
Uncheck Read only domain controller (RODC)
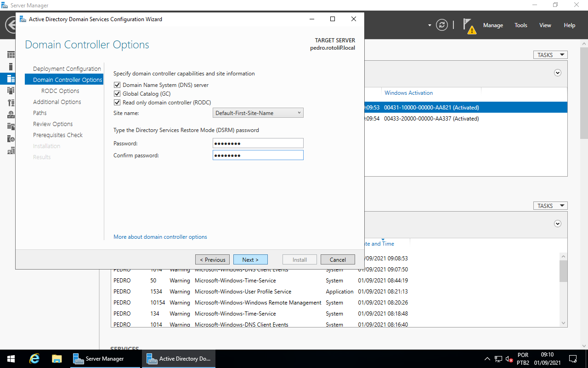117,102
